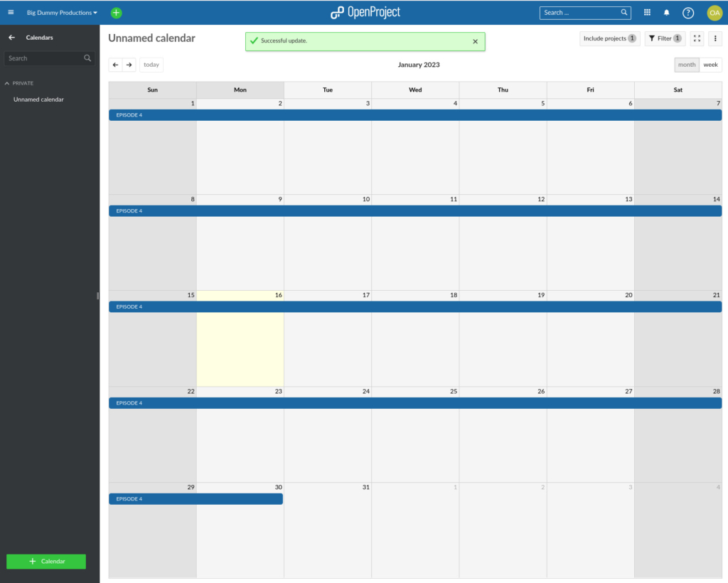The image size is (728, 583).
Task: Dismiss the Successful update notification
Action: [475, 41]
